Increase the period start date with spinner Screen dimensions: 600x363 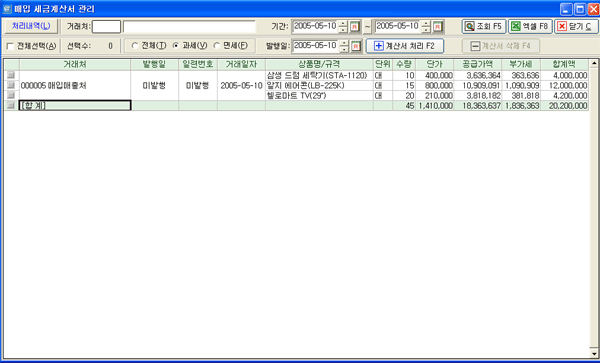(x=343, y=24)
